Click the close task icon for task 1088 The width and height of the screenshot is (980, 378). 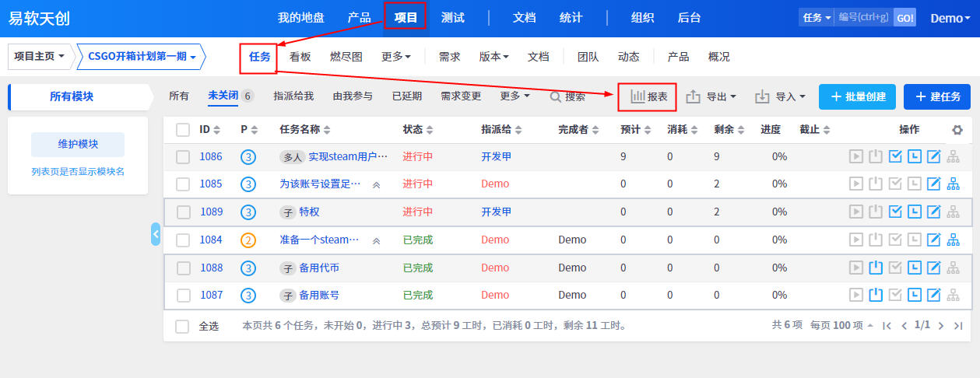(x=876, y=268)
